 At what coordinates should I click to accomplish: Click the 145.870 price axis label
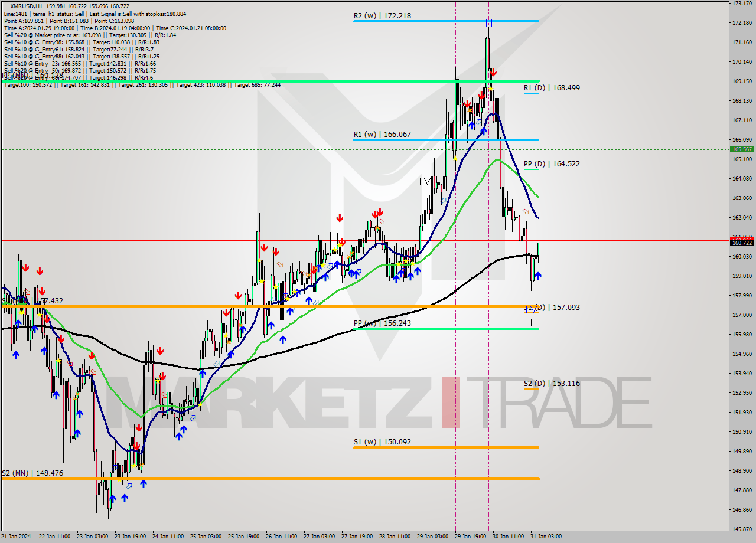click(742, 529)
